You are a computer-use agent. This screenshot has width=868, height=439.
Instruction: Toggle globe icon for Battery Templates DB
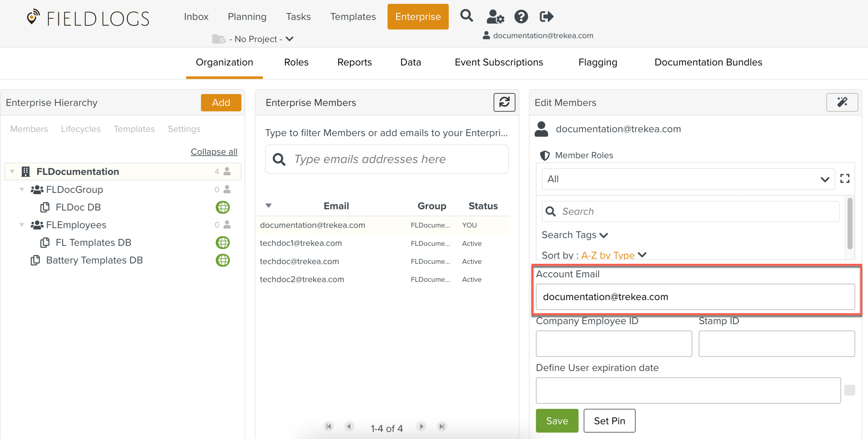click(223, 260)
